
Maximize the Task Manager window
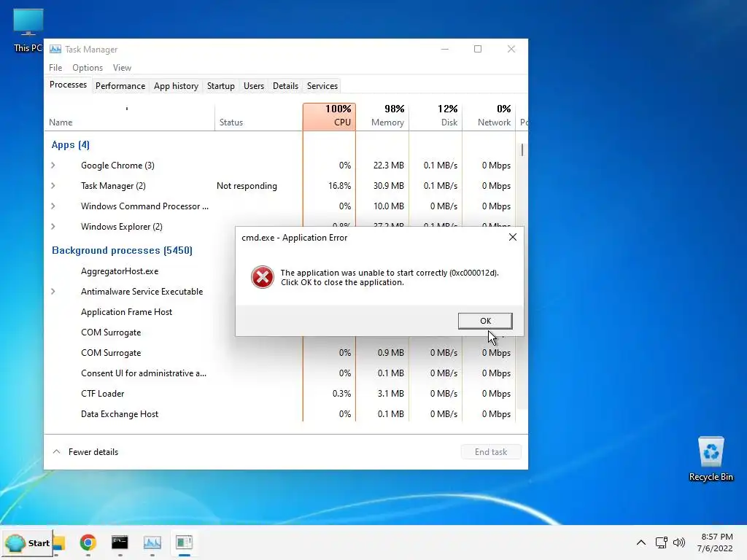point(477,49)
